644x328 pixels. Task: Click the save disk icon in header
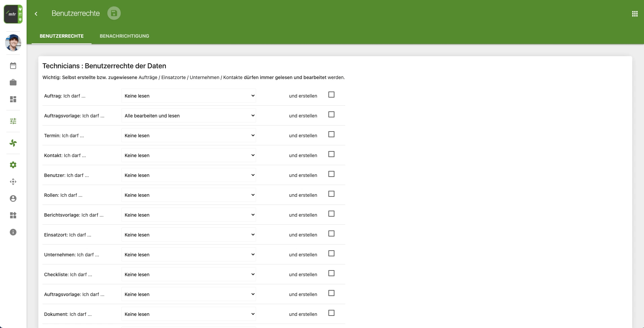[114, 13]
